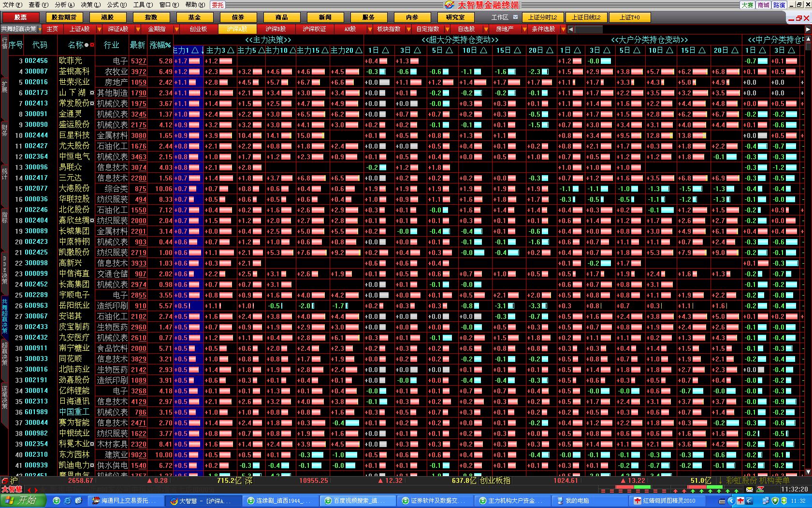Screen dimensions: 812x508
Task: Sort by the 主力3 column triangle
Action: click(231, 50)
